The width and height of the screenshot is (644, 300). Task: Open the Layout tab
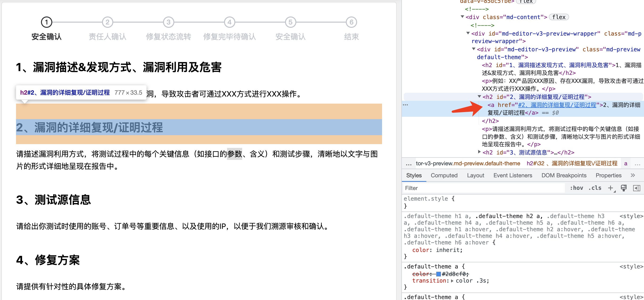(x=475, y=175)
